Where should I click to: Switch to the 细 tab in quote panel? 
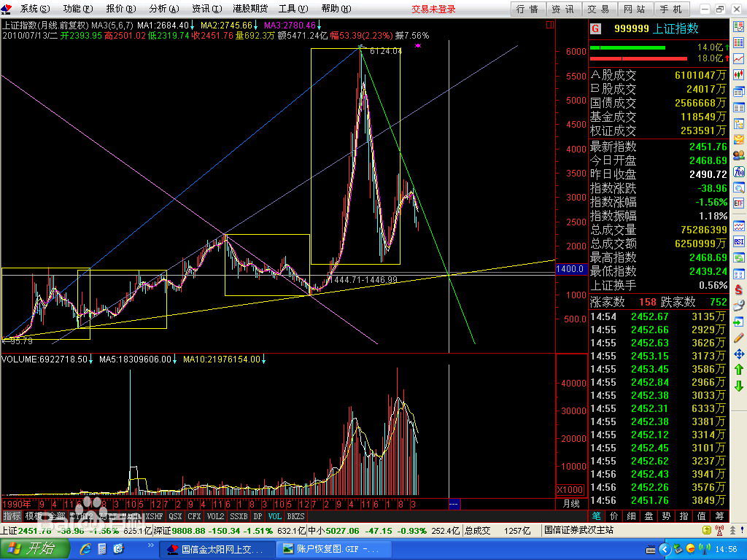click(632, 516)
